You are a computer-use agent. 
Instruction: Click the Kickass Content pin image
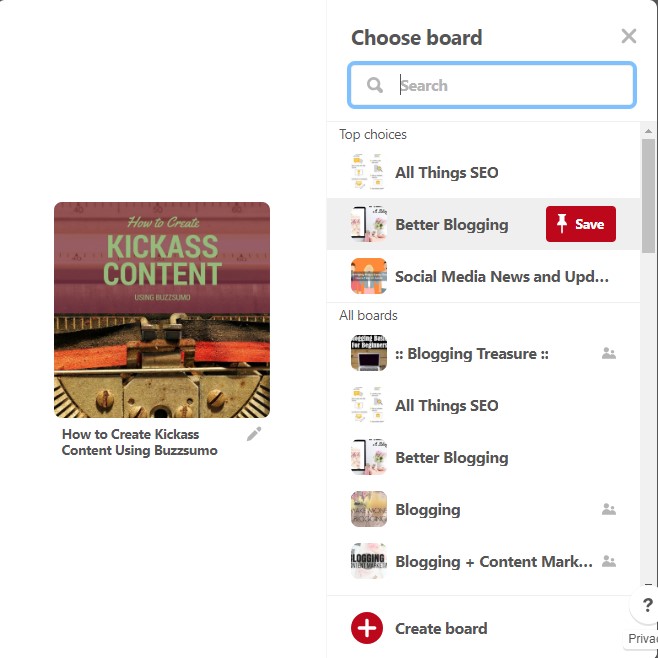162,310
